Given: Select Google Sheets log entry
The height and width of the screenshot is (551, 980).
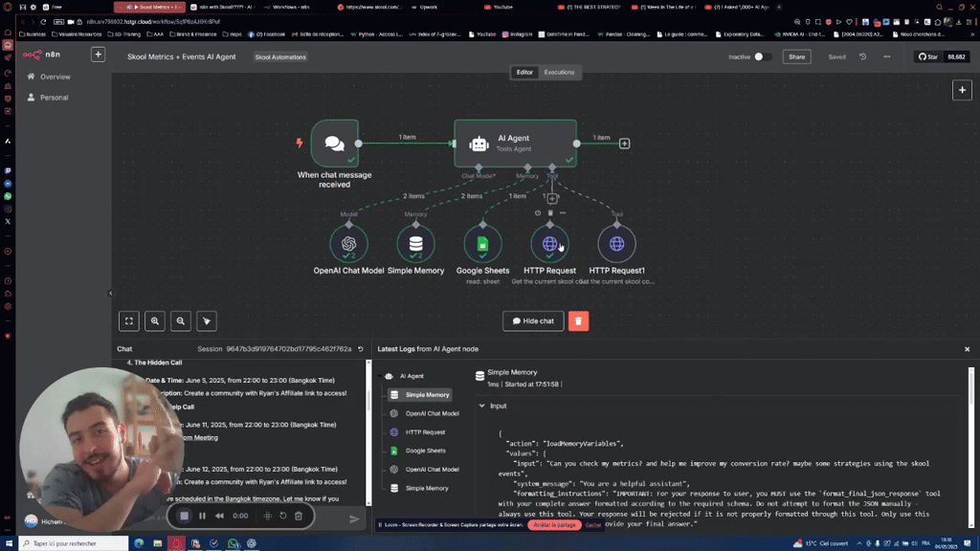Looking at the screenshot, I should pyautogui.click(x=417, y=451).
